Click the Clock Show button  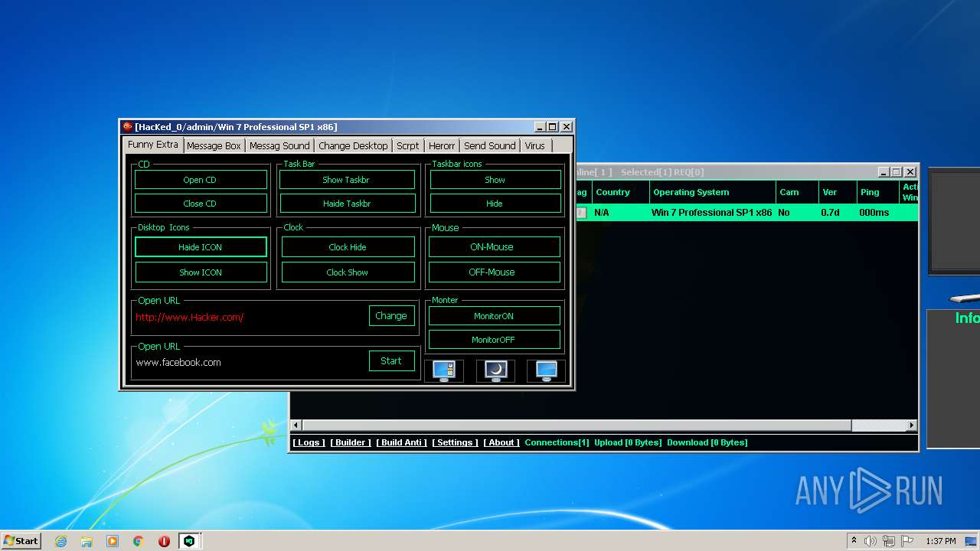[x=348, y=272]
